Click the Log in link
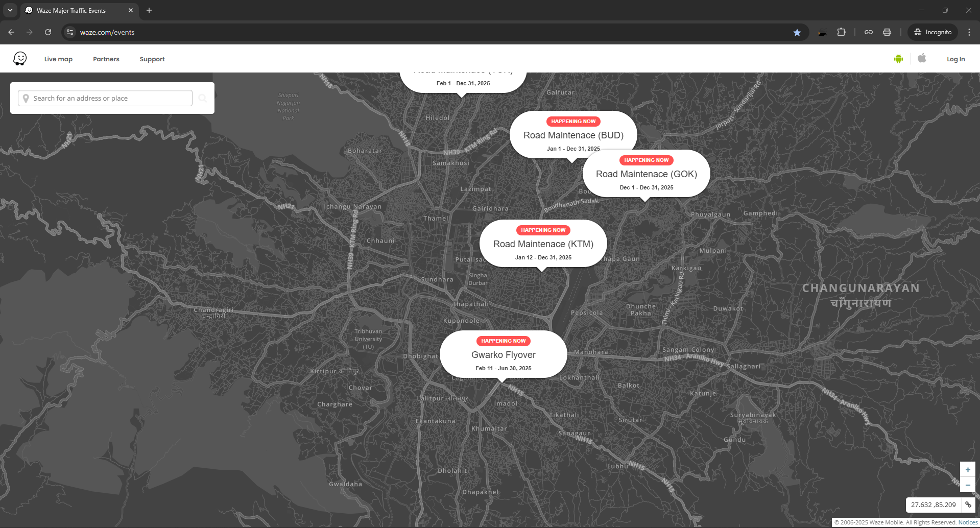980x528 pixels. 955,59
